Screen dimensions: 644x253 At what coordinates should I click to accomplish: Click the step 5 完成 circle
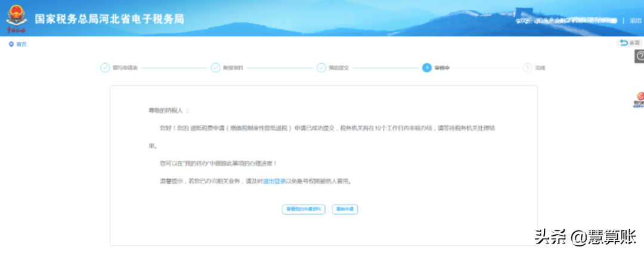(x=527, y=68)
